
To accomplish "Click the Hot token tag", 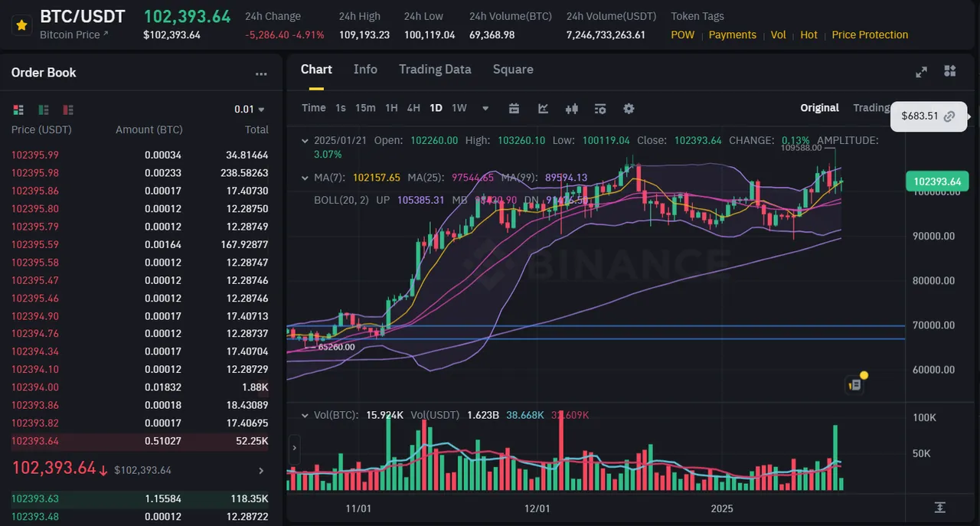I will pyautogui.click(x=808, y=34).
